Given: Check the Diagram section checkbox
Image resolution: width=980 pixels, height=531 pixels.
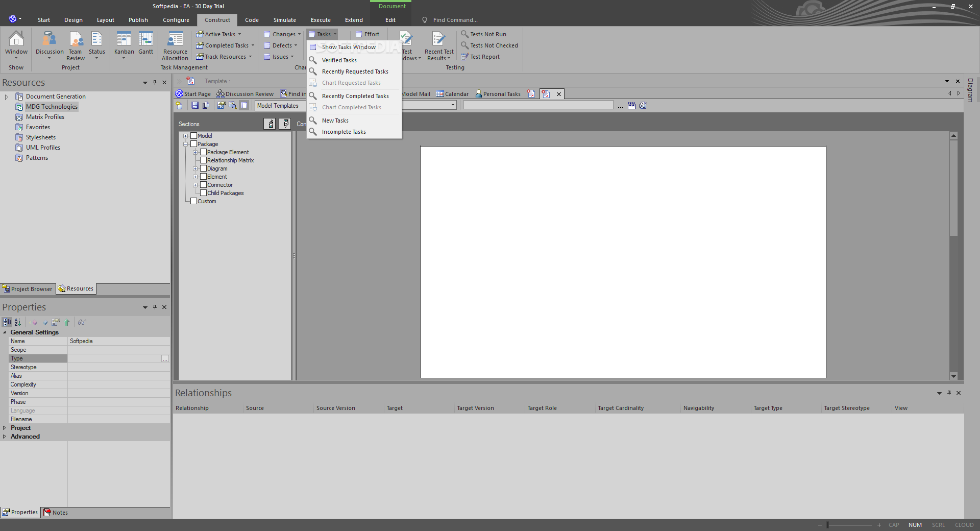Looking at the screenshot, I should click(203, 168).
